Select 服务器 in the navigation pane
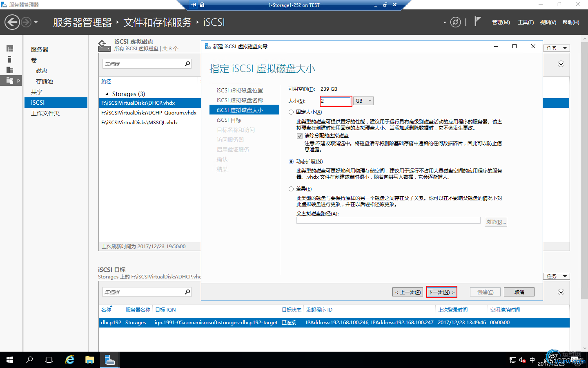This screenshot has width=588, height=368. (x=40, y=49)
